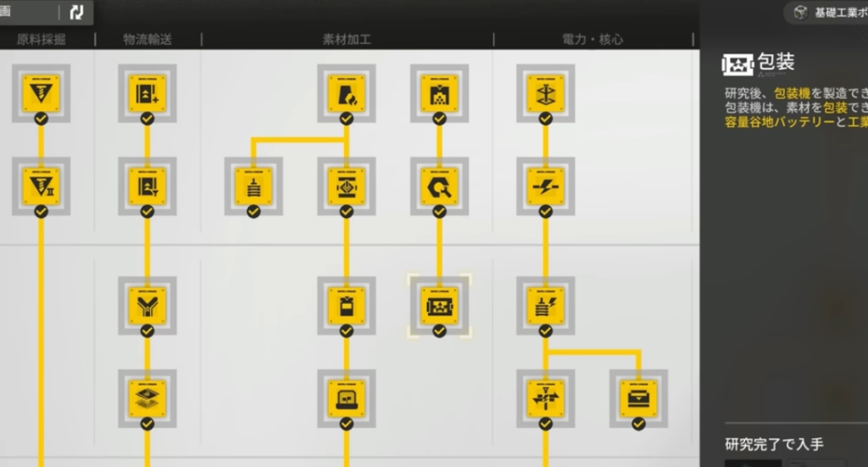Open the hexagon wrench research node
The width and height of the screenshot is (868, 467).
[440, 186]
